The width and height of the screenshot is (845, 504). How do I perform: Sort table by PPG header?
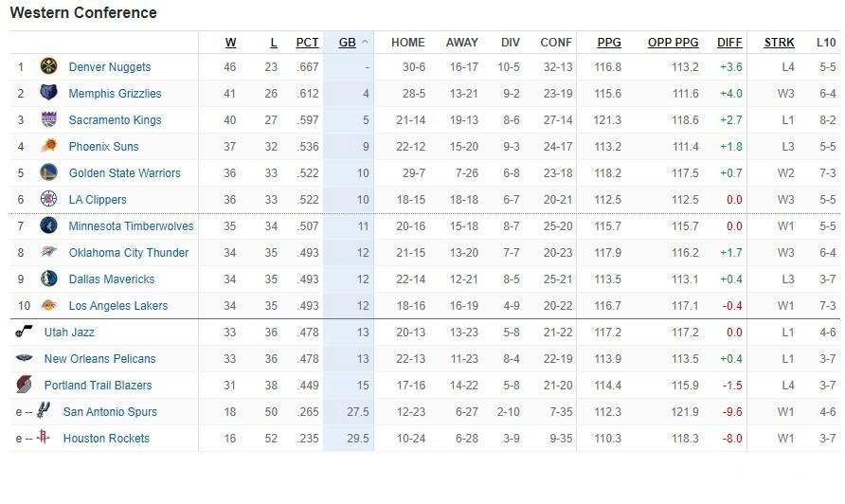(609, 43)
